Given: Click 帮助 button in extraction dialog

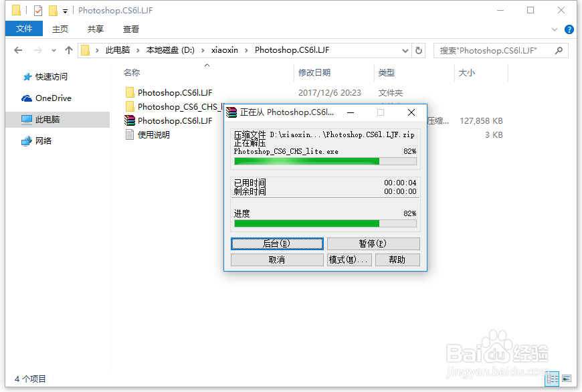Looking at the screenshot, I should point(397,260).
